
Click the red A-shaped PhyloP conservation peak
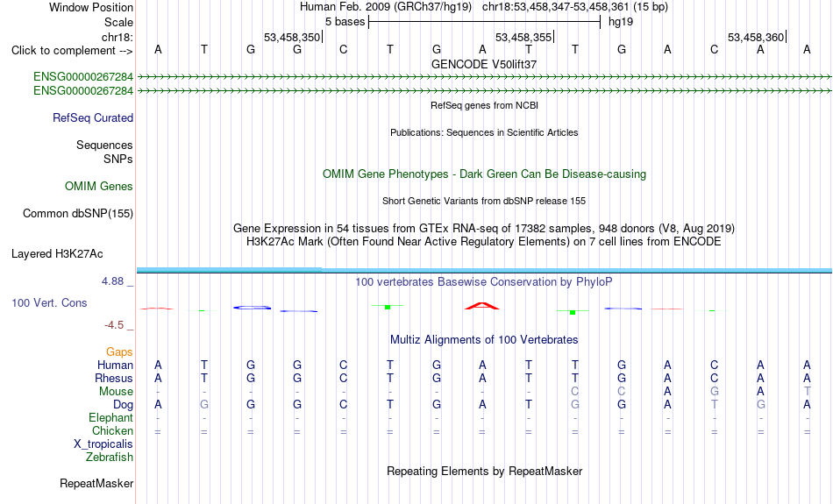pos(482,306)
